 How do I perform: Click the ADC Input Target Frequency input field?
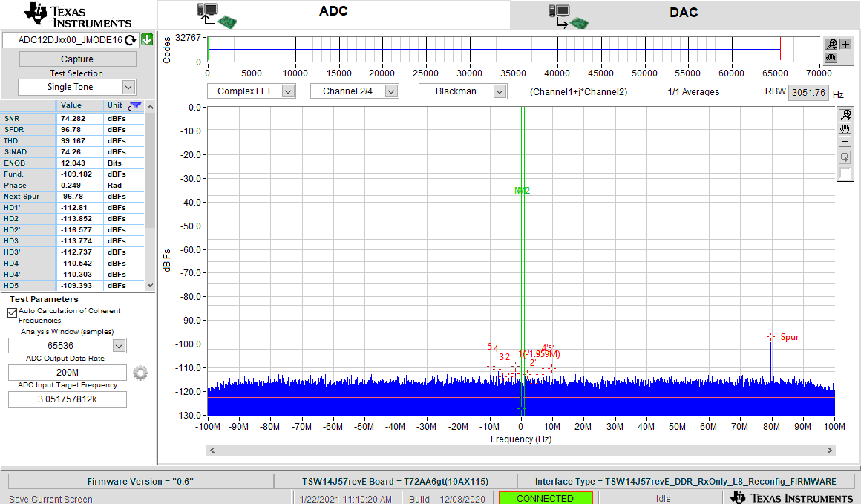(67, 399)
